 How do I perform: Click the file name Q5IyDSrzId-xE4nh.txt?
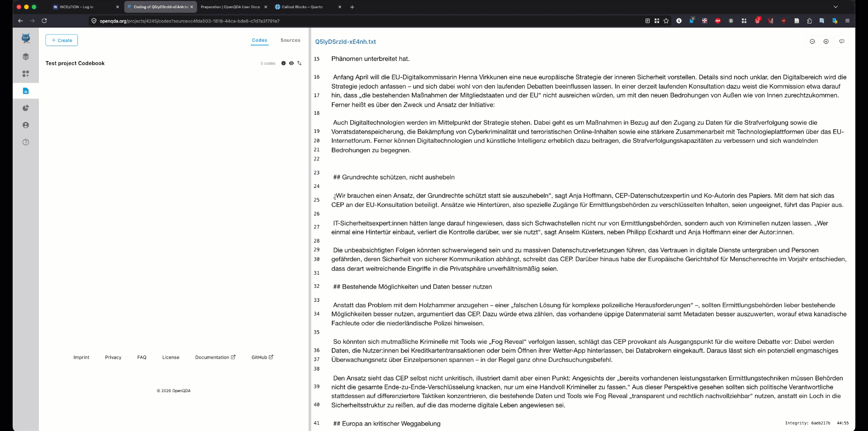pos(345,42)
